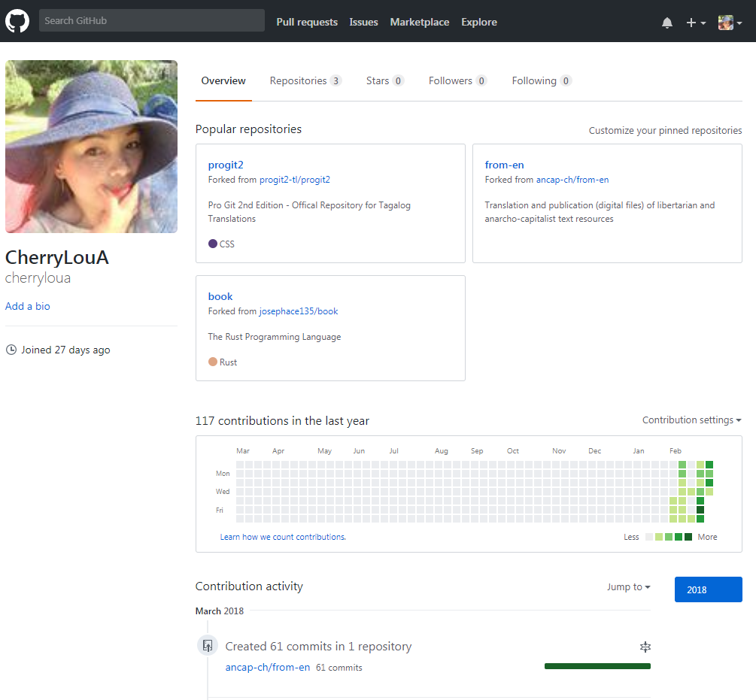Click Learn how we count contributions
Image resolution: width=756 pixels, height=700 pixels.
(283, 537)
